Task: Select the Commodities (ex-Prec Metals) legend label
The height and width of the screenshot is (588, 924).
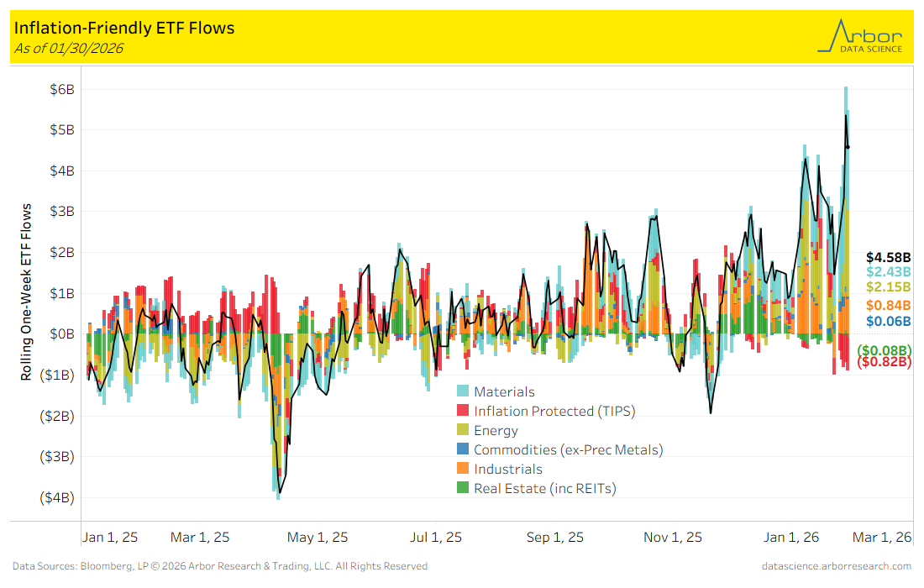Action: click(568, 450)
